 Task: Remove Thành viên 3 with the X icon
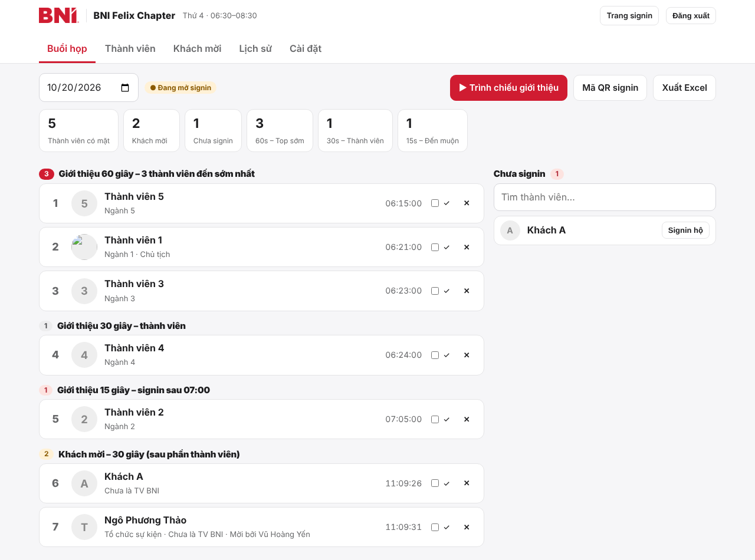point(467,291)
